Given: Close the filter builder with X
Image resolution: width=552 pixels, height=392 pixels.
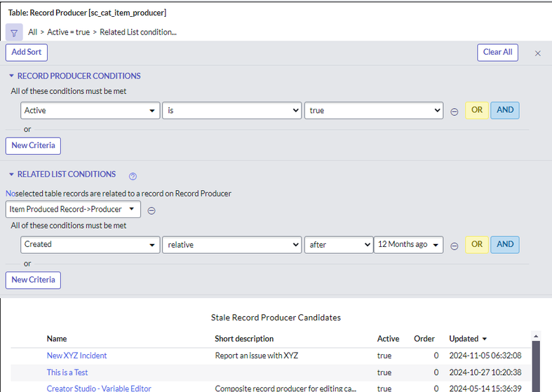Looking at the screenshot, I should coord(537,53).
